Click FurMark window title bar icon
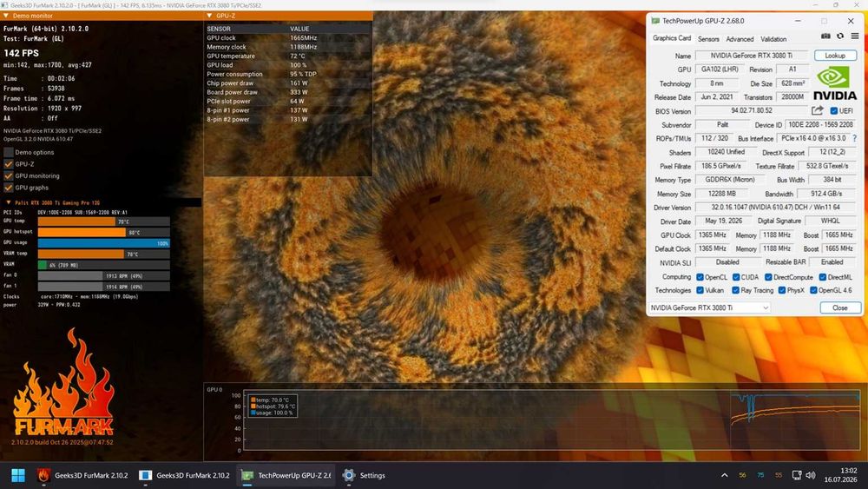 (4, 5)
